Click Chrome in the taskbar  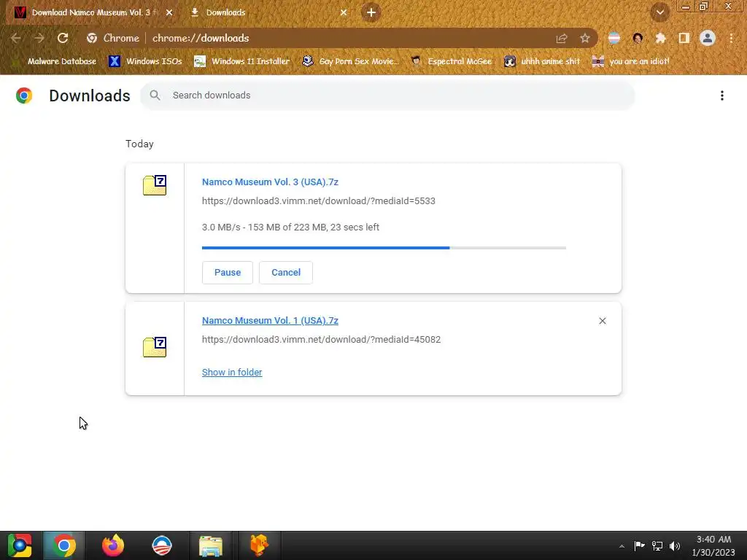tap(64, 545)
